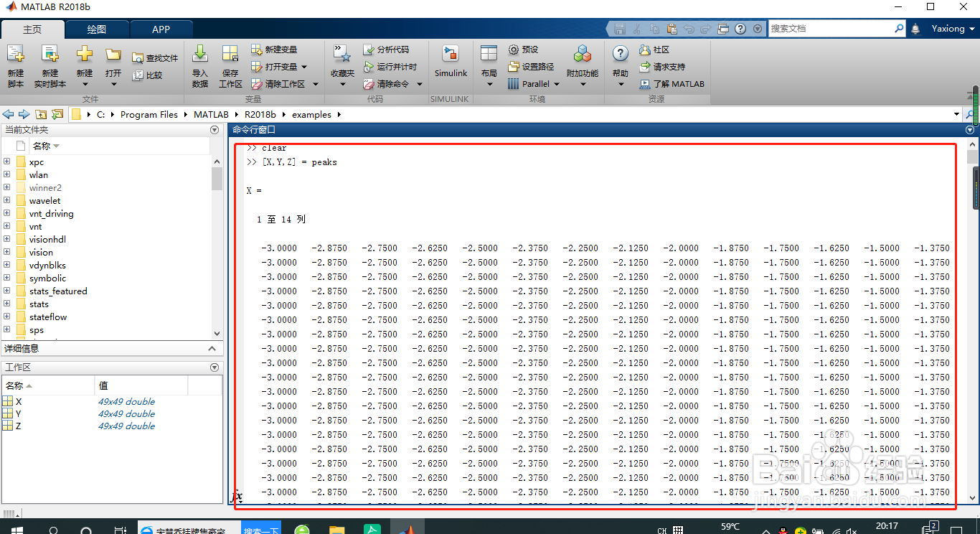Open the 收藏夹 (Favorites) dropdown
The image size is (980, 534).
tap(343, 84)
